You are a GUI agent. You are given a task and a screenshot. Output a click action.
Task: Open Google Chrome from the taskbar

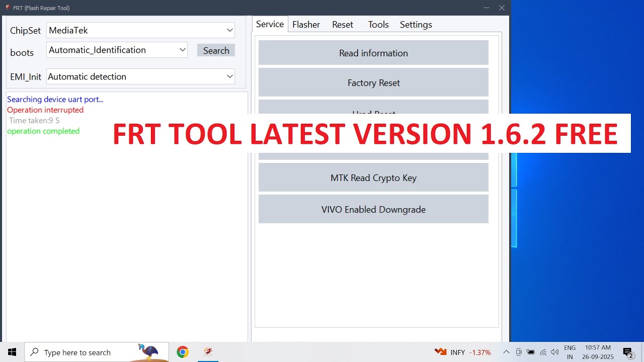pyautogui.click(x=183, y=352)
